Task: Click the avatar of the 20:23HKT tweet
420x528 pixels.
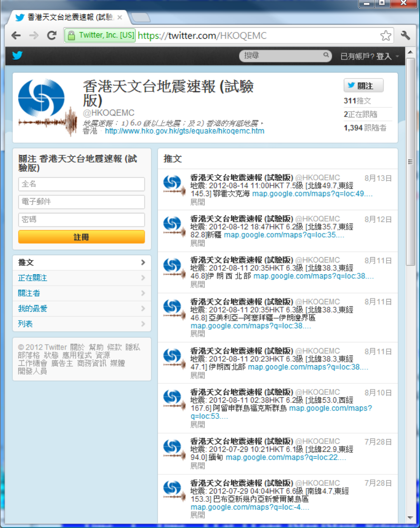Action: [x=174, y=358]
